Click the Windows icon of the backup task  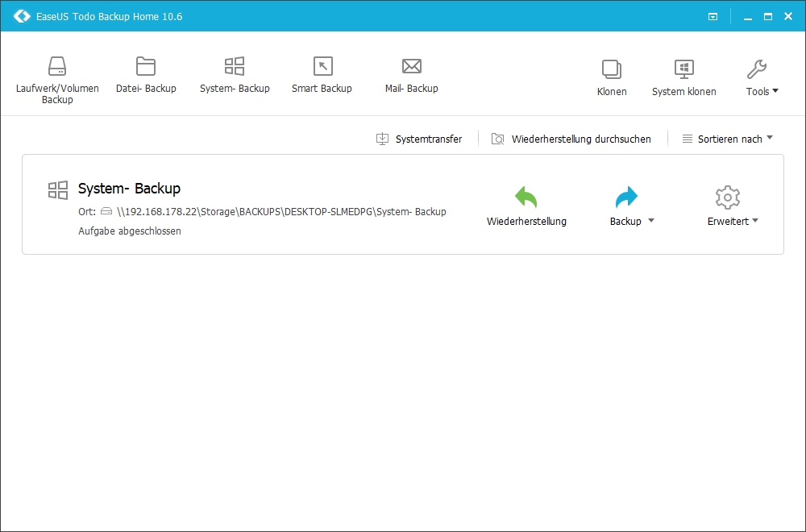point(57,190)
